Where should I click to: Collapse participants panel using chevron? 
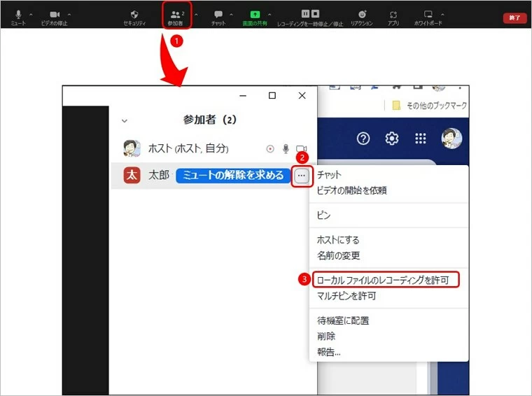pos(125,121)
